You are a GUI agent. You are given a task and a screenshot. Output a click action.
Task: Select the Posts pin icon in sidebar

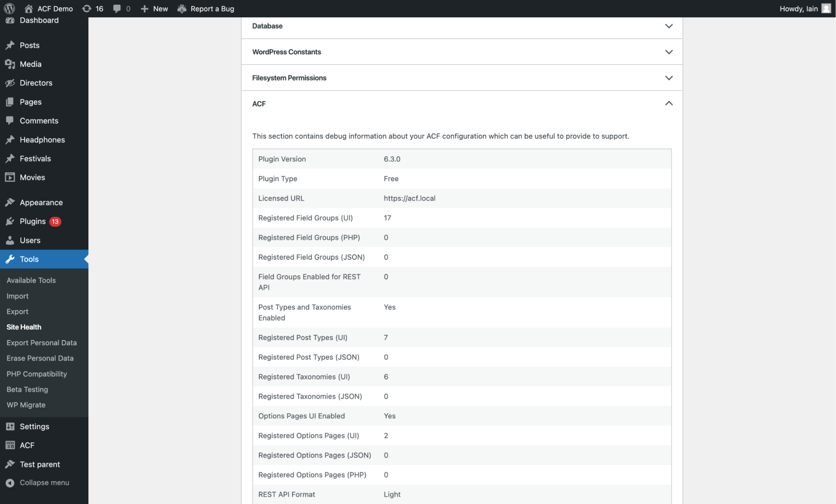point(11,45)
